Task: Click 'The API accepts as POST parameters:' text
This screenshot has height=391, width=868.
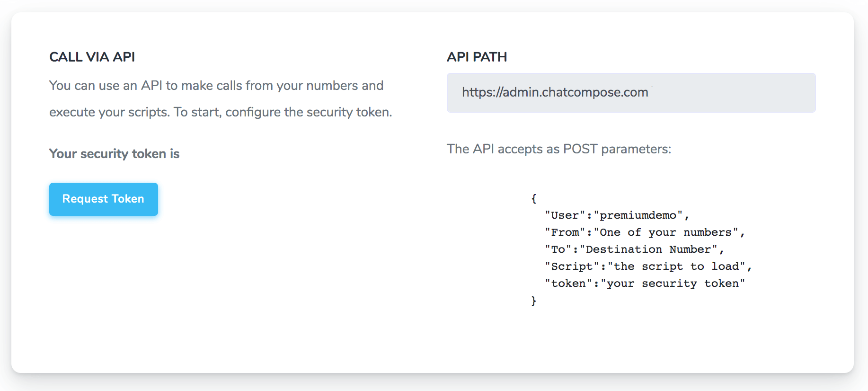Action: click(559, 149)
